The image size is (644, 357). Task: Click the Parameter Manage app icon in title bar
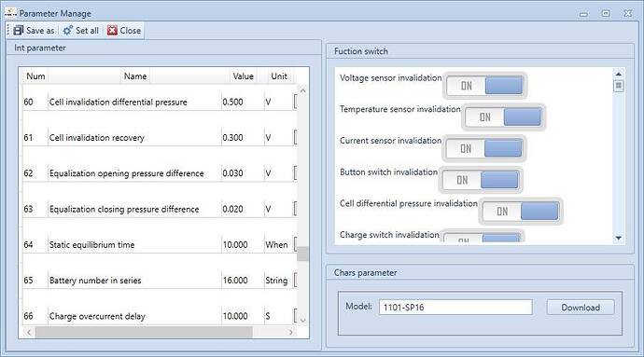10,13
